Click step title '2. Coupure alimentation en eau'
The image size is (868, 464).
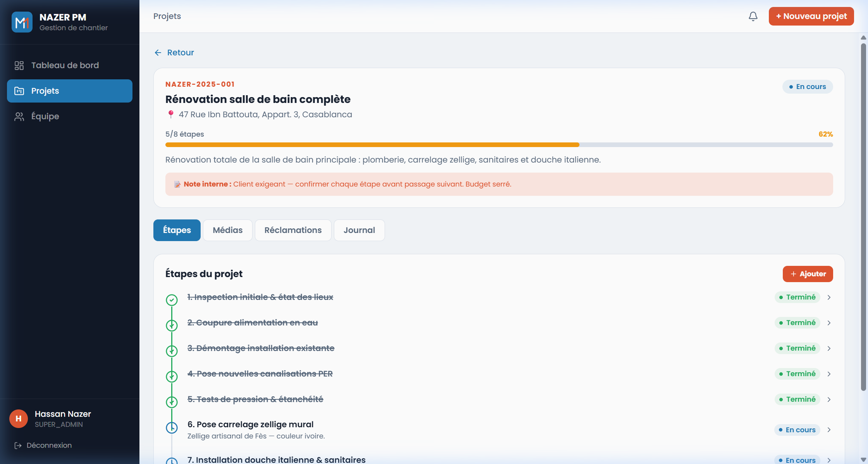pyautogui.click(x=253, y=323)
